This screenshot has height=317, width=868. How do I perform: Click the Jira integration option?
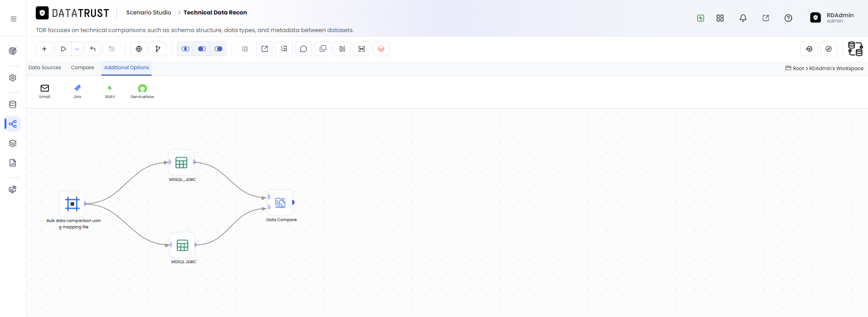[x=77, y=91]
